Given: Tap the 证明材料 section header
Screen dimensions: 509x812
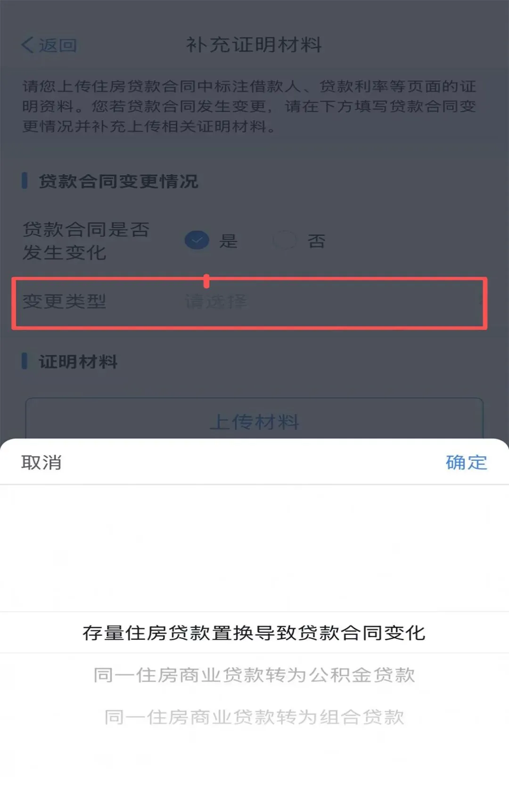Looking at the screenshot, I should tap(78, 362).
